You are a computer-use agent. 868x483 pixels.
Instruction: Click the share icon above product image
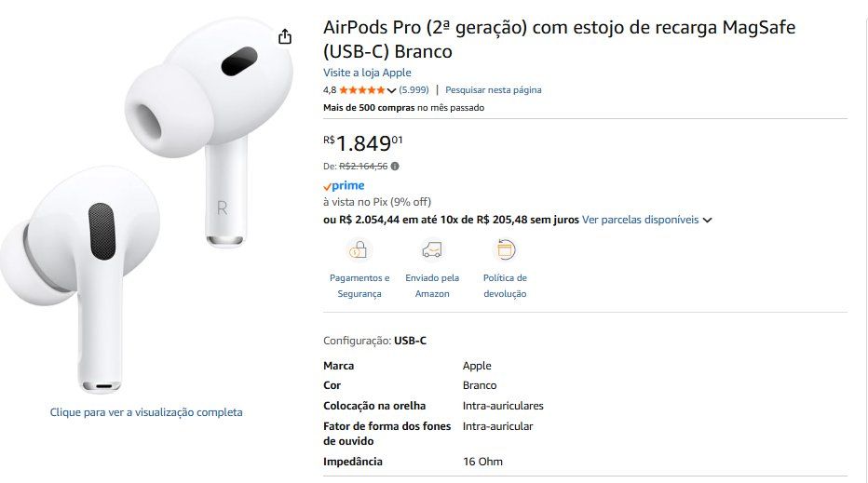(x=285, y=36)
